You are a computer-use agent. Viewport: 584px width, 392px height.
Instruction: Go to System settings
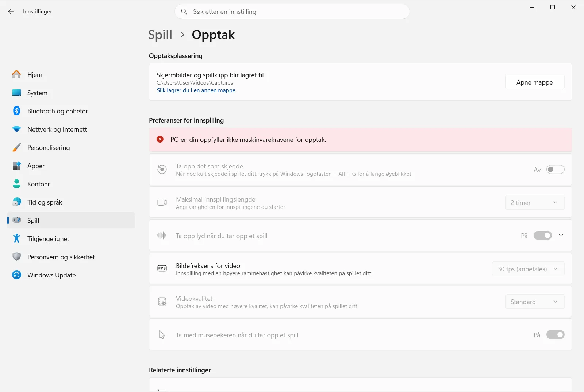point(71,93)
